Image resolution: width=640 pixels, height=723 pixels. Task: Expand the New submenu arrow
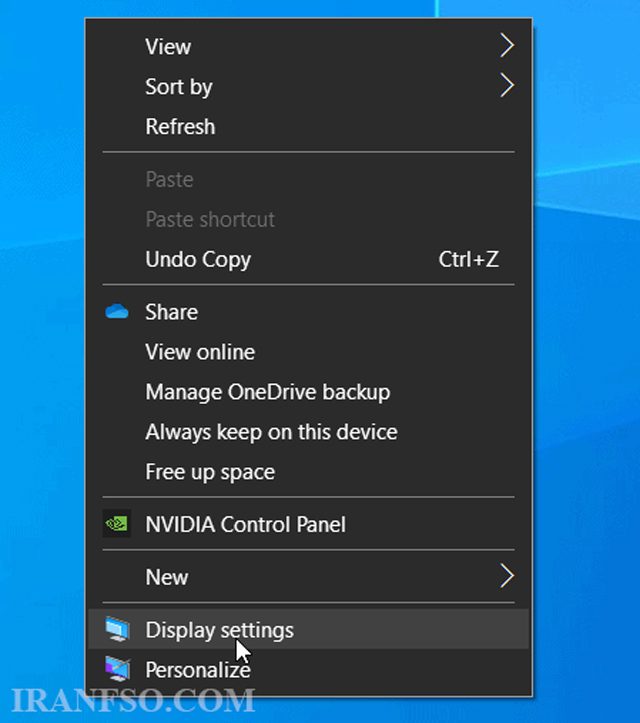507,576
